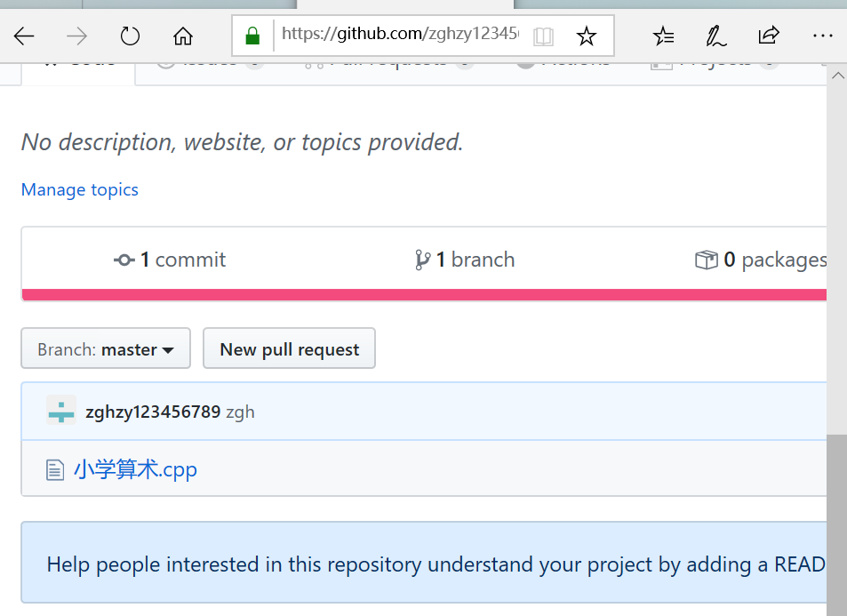Open the zgh commit message link
Viewport: 847px width, 616px height.
tap(240, 412)
